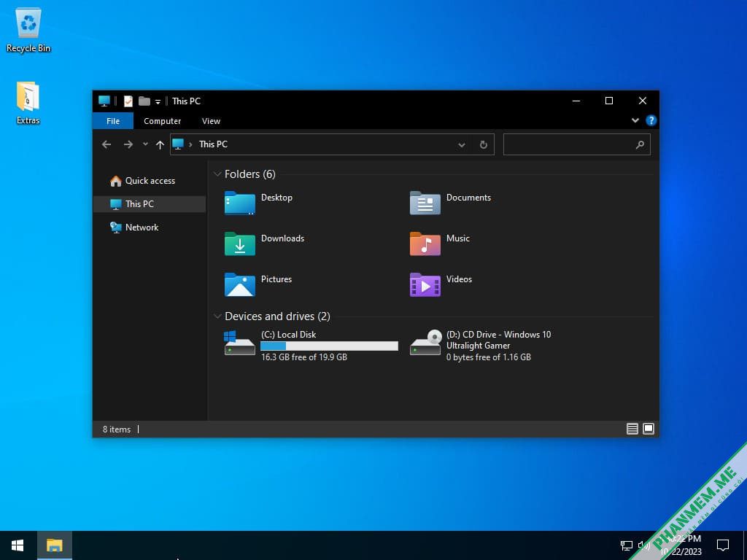Select the (C:) Local Disk drive icon

(x=239, y=343)
